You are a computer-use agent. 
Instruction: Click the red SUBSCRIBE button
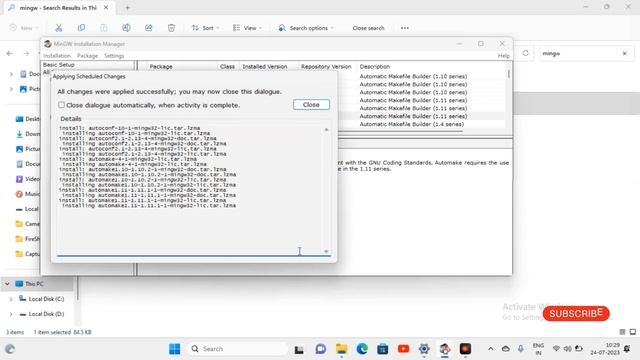point(576,313)
